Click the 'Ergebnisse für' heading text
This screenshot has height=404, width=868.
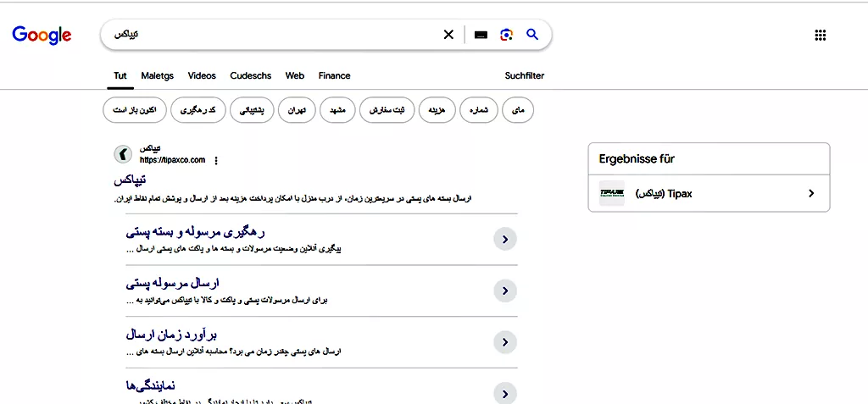(637, 159)
